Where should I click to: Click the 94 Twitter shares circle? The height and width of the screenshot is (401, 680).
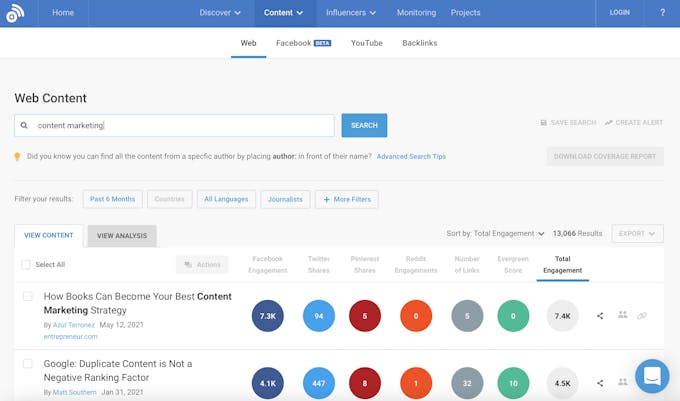coord(319,316)
